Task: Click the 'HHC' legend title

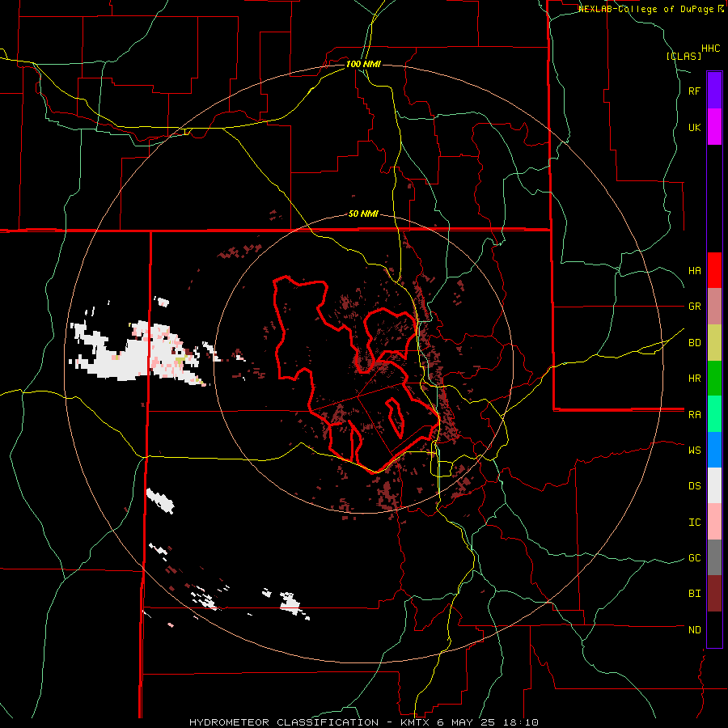Action: click(x=711, y=49)
